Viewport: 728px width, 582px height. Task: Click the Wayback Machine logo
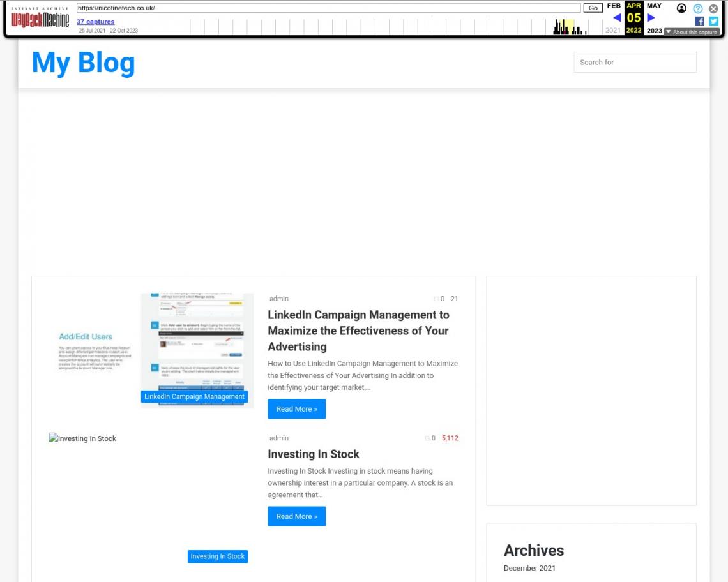(x=40, y=19)
